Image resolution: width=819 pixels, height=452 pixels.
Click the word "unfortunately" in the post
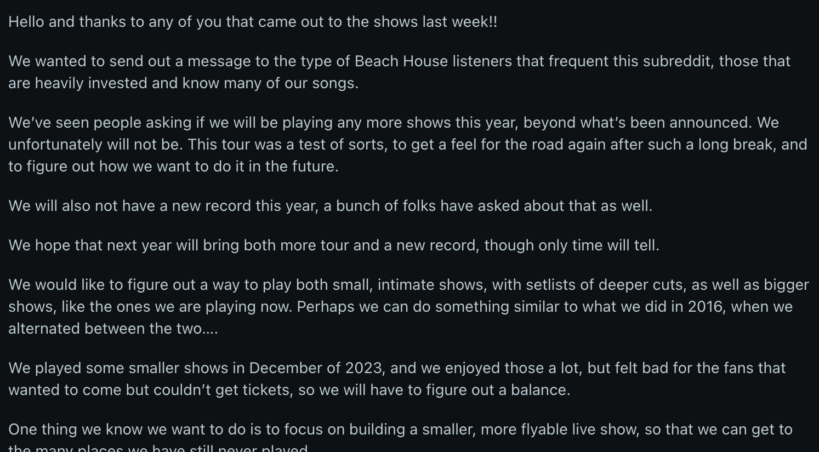coord(59,144)
